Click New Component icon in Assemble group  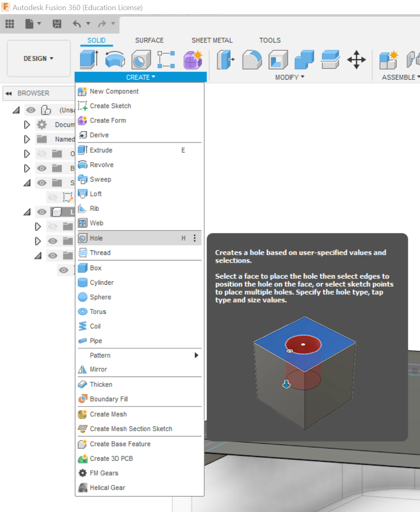[x=389, y=59]
